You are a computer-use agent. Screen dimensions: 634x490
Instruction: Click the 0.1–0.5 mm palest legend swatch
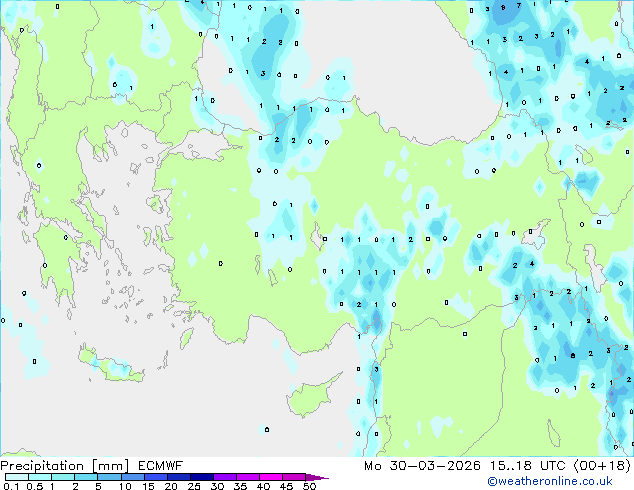coord(17,477)
